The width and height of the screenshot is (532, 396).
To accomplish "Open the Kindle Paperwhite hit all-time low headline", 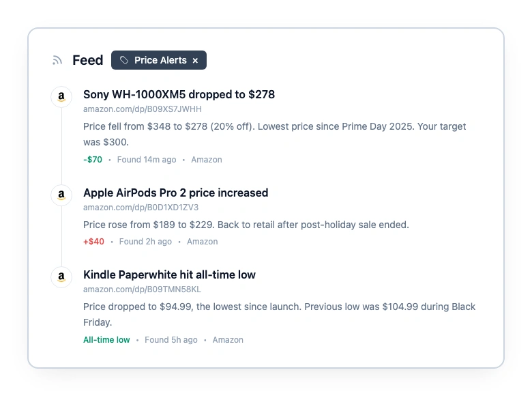I will (x=169, y=275).
